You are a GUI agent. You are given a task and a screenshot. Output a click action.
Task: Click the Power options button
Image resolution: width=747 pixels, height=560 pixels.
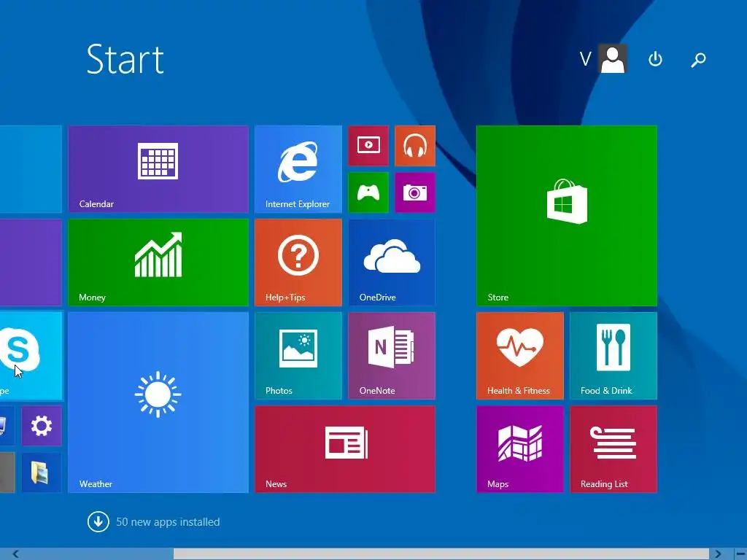click(x=655, y=59)
